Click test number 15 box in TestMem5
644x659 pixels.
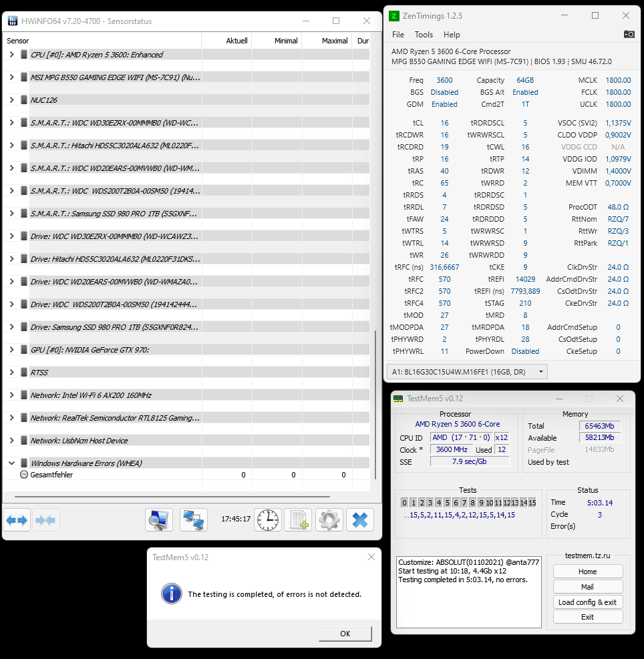532,502
